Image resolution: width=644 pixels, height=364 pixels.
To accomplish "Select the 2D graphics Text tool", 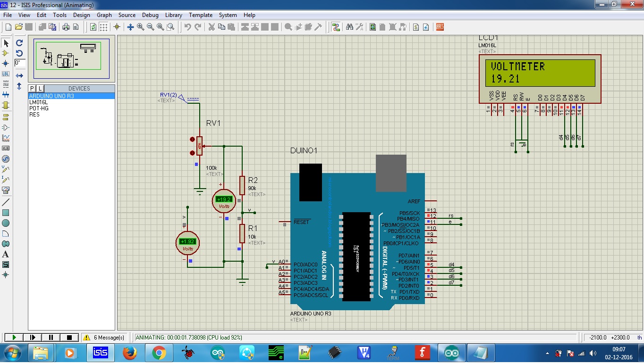I will (x=6, y=254).
